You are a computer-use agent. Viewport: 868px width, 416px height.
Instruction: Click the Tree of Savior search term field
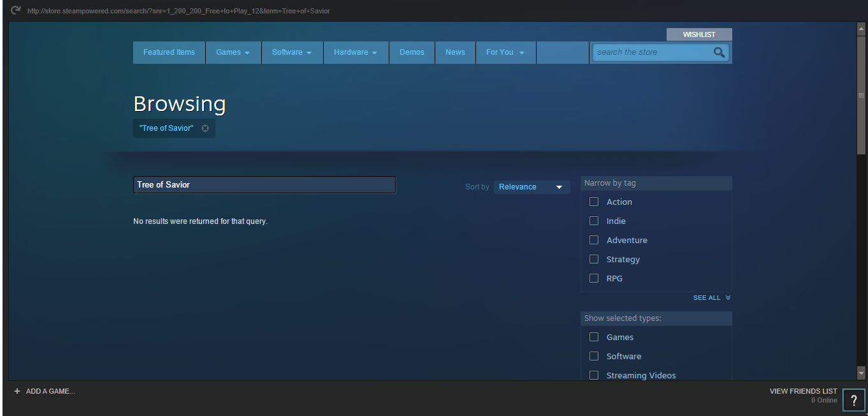(264, 185)
